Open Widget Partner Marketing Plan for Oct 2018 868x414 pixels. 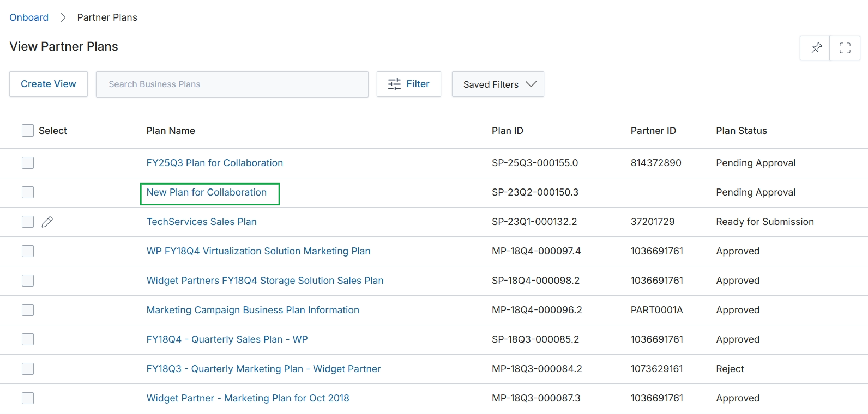[x=248, y=398]
